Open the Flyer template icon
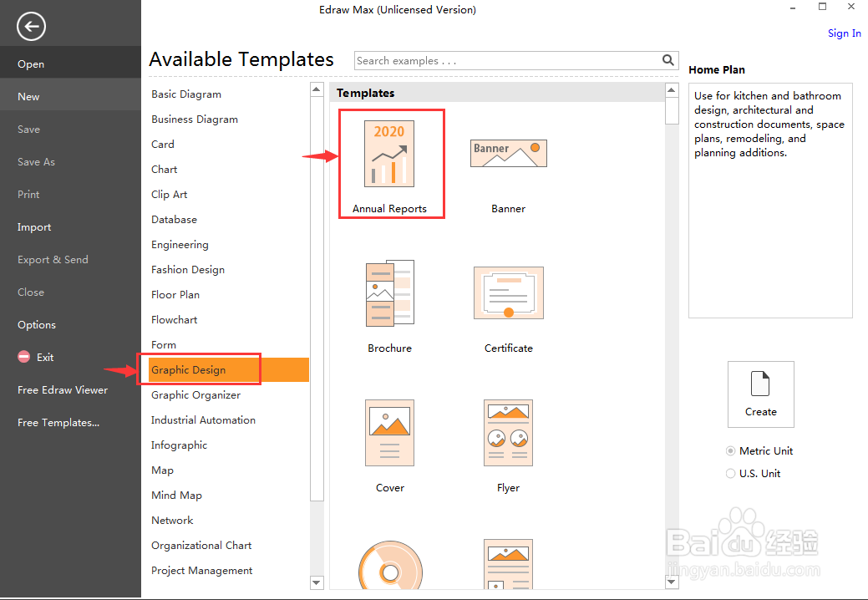Screen dimensions: 868x600 pos(508,433)
